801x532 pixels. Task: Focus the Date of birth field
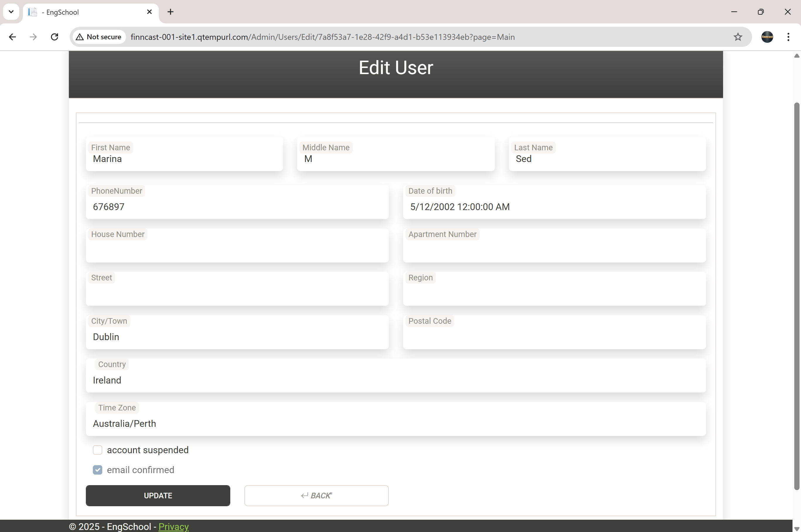[554, 207]
